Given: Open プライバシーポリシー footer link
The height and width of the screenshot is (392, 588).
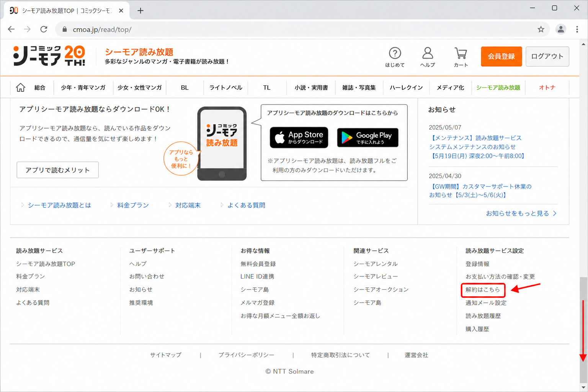Looking at the screenshot, I should tap(246, 355).
